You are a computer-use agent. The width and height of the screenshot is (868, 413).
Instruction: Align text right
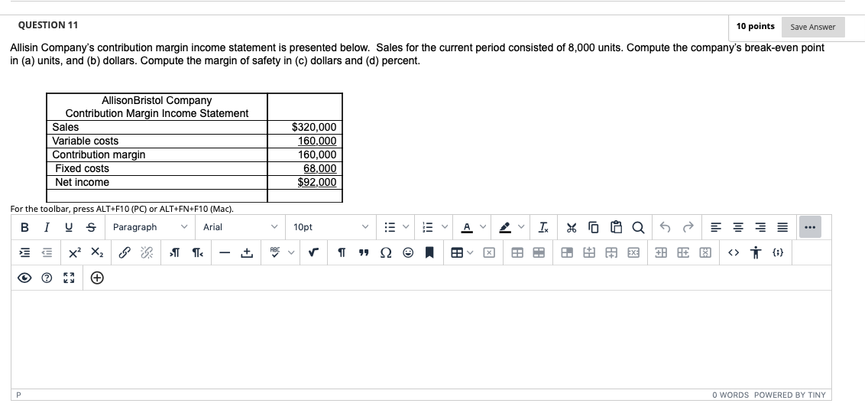[759, 227]
